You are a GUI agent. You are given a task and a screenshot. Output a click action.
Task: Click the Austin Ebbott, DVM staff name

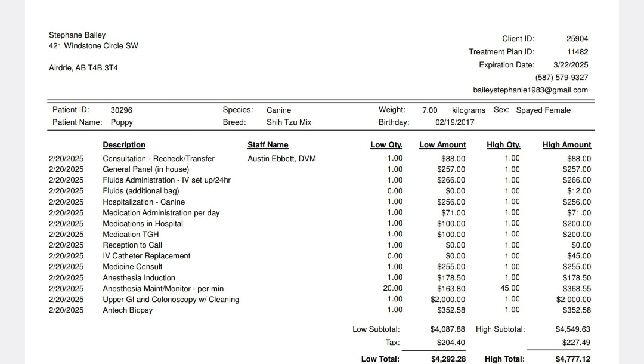[281, 159]
